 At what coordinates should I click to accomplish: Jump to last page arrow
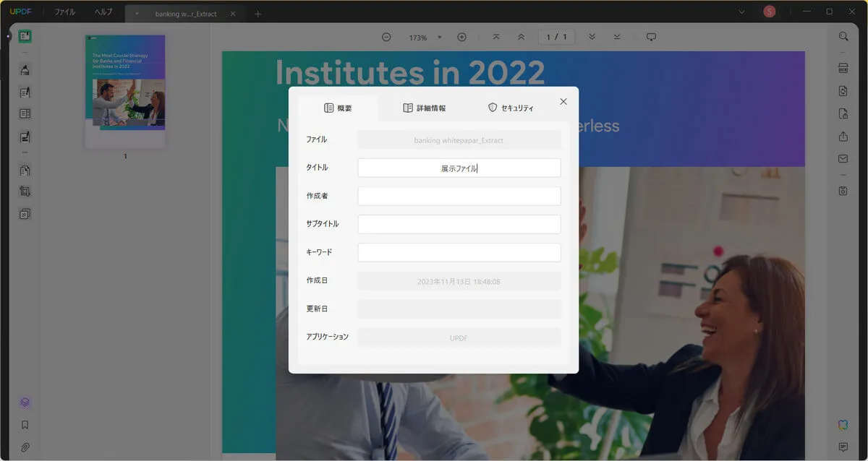coord(617,37)
